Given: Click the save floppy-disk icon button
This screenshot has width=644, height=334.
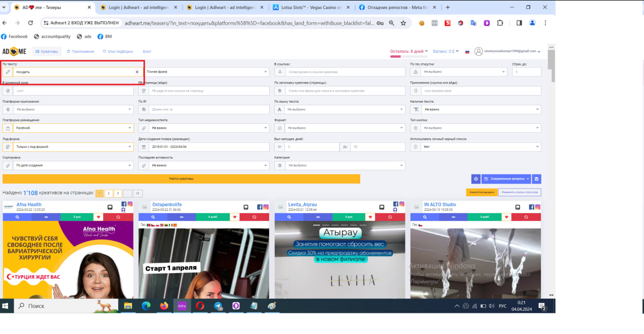Looking at the screenshot, I should point(536,179).
